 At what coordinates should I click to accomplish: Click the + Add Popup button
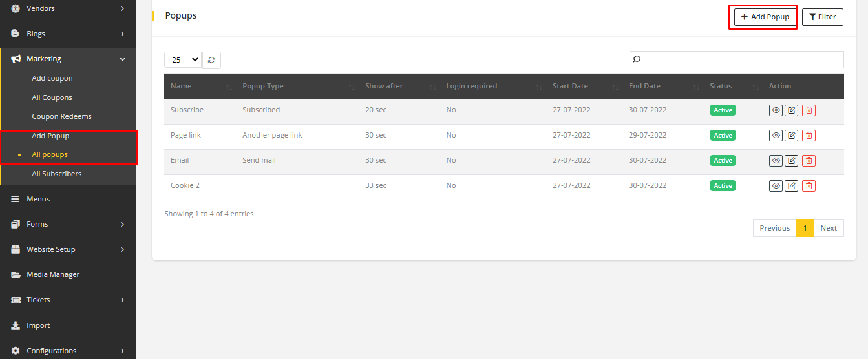(765, 17)
